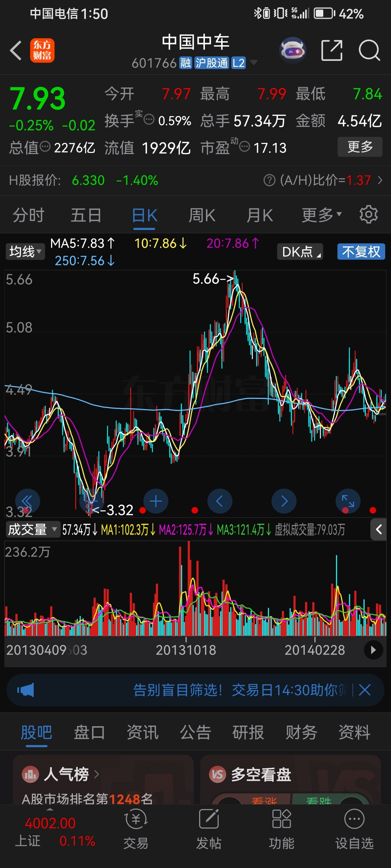
Task: Zoom in chart with plus button
Action: 156,501
